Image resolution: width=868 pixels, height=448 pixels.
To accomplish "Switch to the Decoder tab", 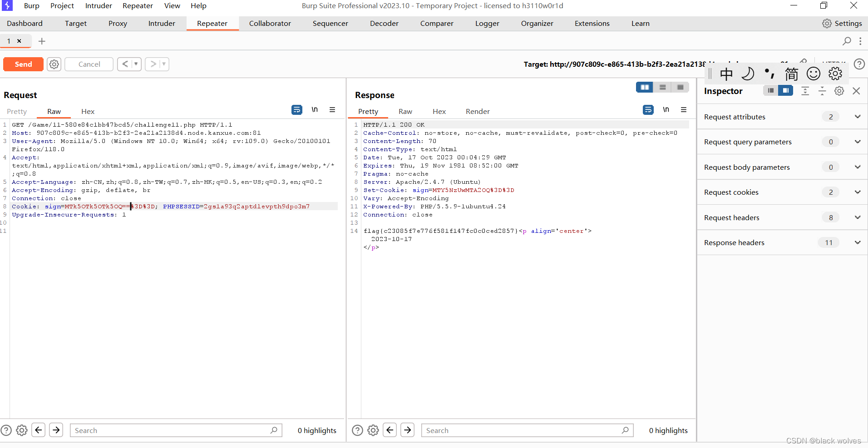I will tap(384, 24).
